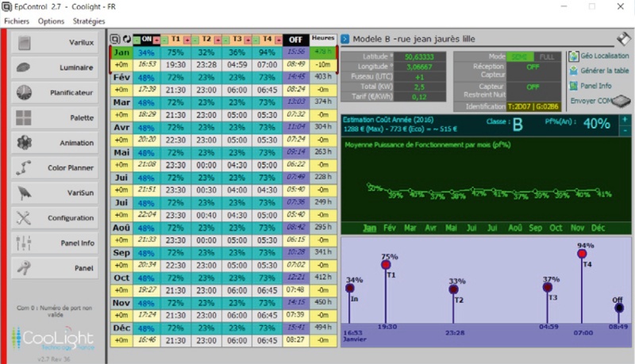Increase T4 with red plus button
This screenshot has width=635, height=364.
[279, 40]
